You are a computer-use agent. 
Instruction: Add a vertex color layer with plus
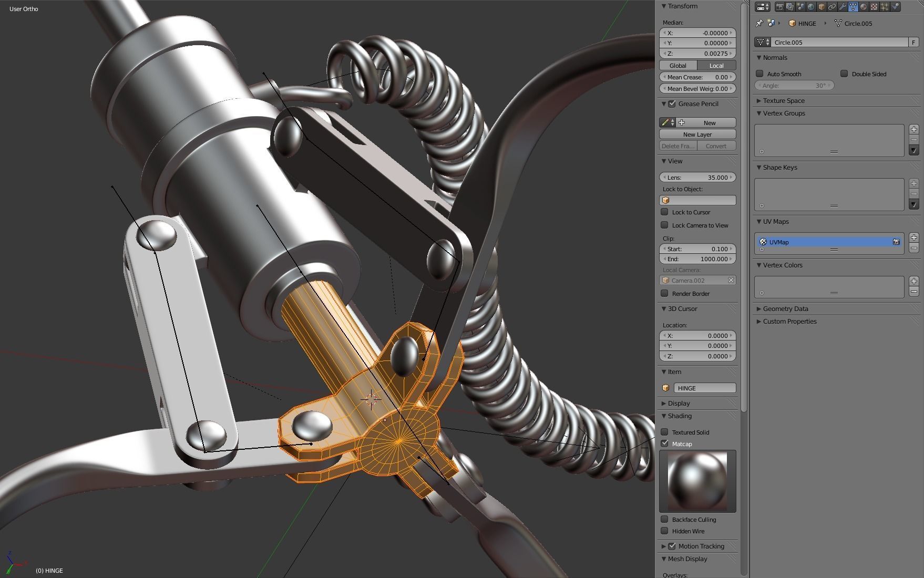pos(914,281)
